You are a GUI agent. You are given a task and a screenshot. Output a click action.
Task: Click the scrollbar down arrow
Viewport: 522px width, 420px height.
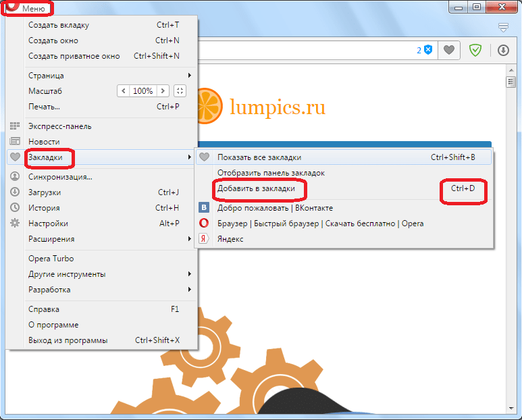(511, 409)
